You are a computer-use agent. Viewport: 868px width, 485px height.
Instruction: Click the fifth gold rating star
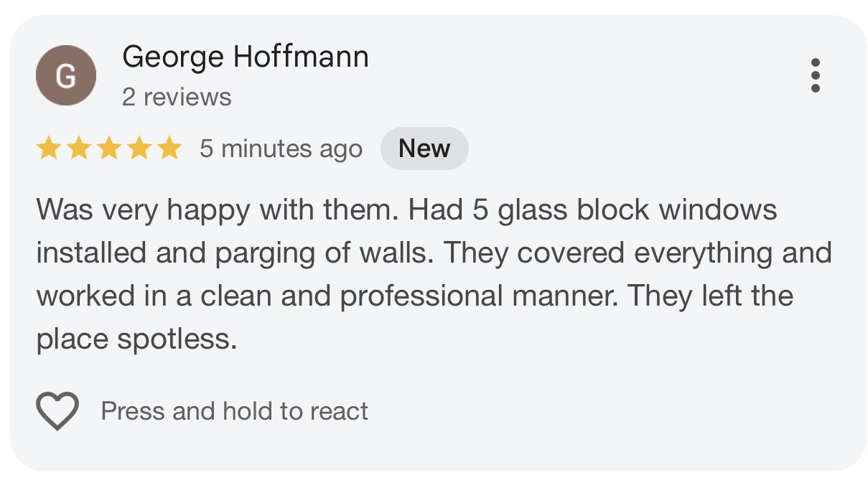coord(169,149)
